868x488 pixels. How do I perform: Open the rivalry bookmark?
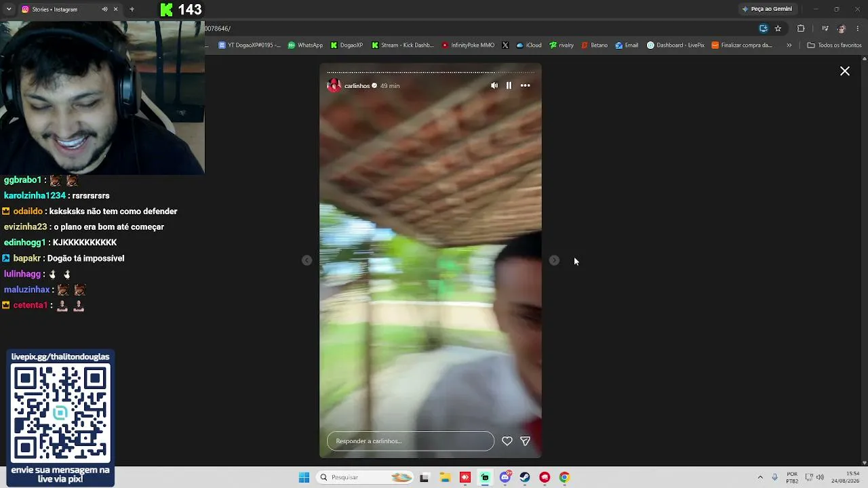tap(561, 45)
